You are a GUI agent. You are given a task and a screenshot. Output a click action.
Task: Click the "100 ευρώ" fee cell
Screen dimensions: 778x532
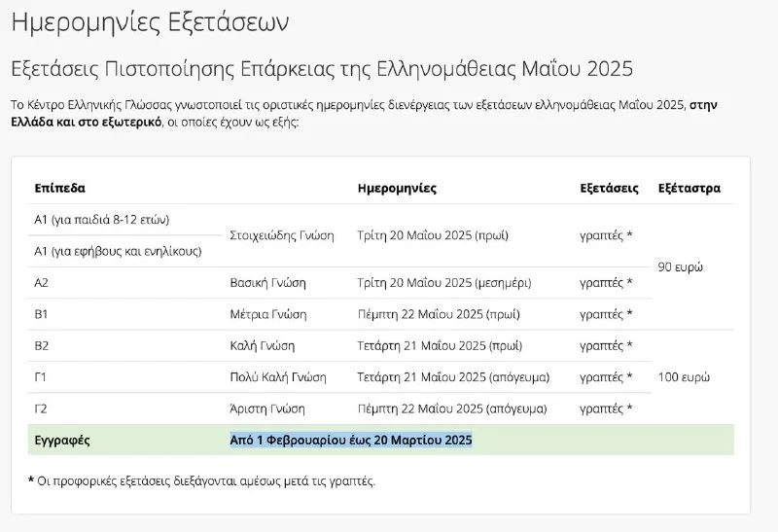coord(684,376)
